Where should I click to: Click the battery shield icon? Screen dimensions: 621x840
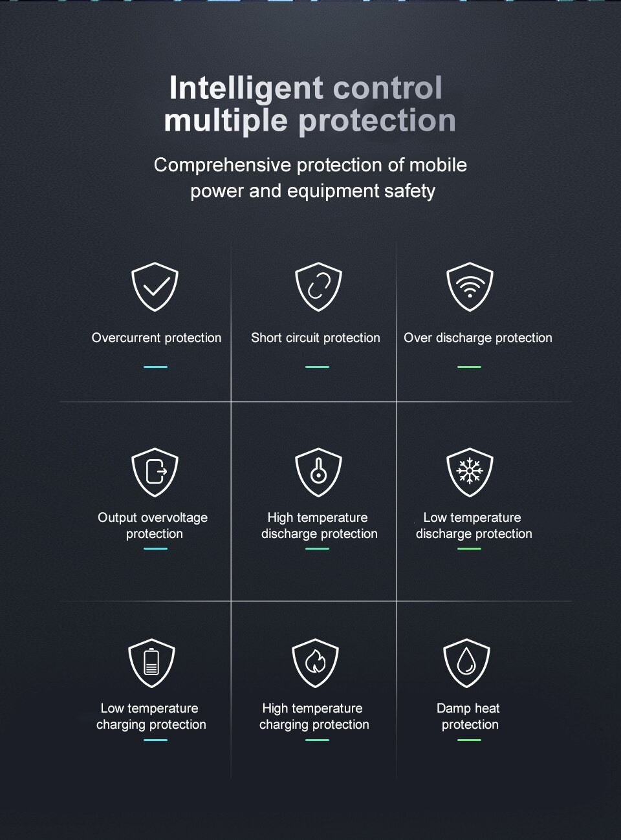(x=151, y=662)
